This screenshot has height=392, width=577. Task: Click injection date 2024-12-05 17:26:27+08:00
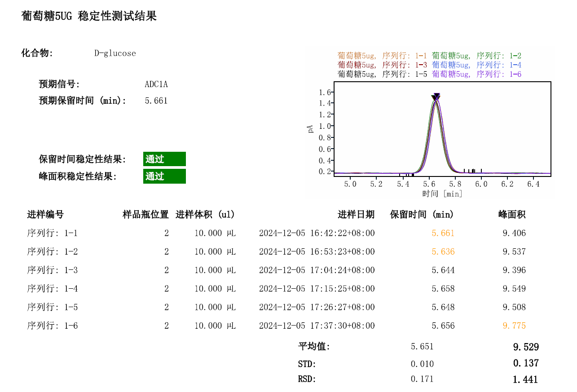(317, 308)
